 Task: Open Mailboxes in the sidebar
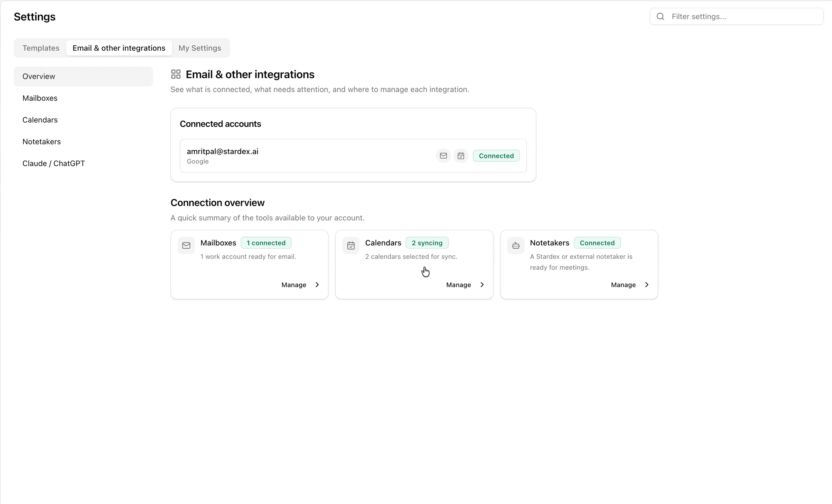point(83,98)
